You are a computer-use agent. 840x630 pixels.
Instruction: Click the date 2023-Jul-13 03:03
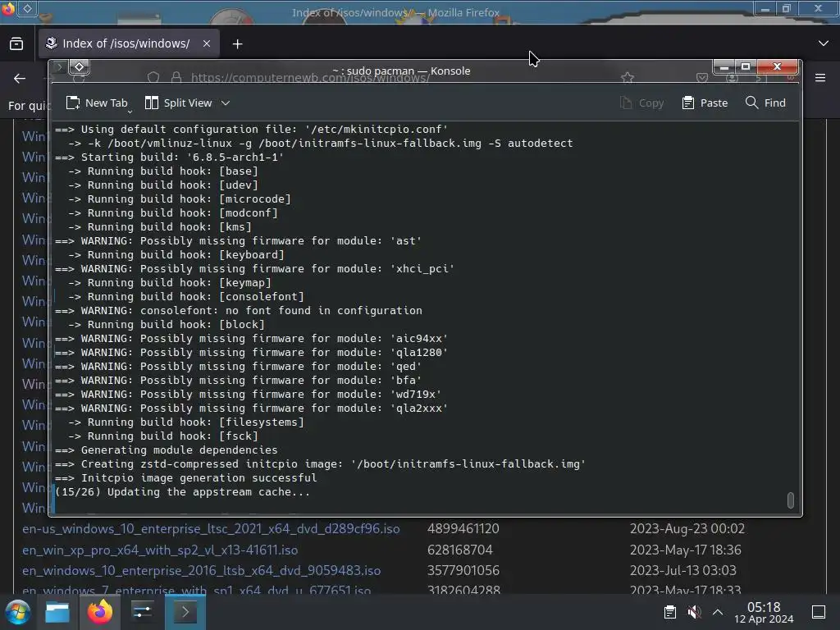(x=682, y=571)
